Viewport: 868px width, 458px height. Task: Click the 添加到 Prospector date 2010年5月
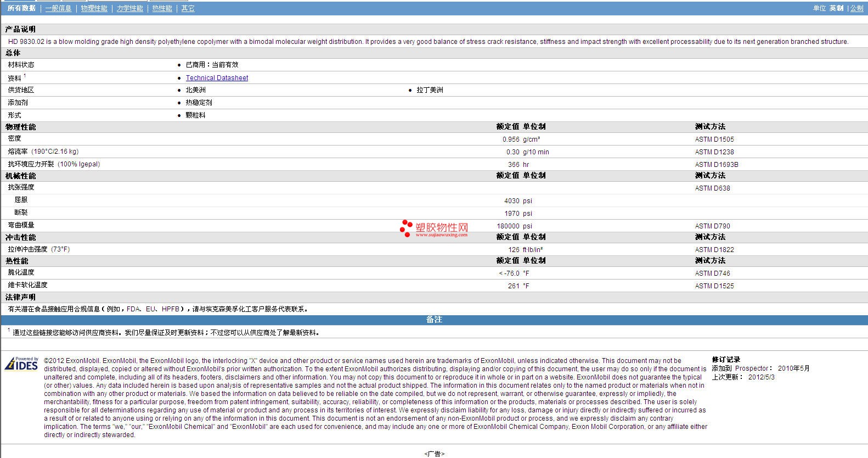(793, 368)
